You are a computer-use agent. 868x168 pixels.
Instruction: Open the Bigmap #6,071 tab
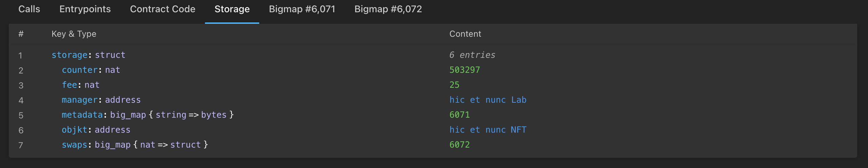click(302, 9)
